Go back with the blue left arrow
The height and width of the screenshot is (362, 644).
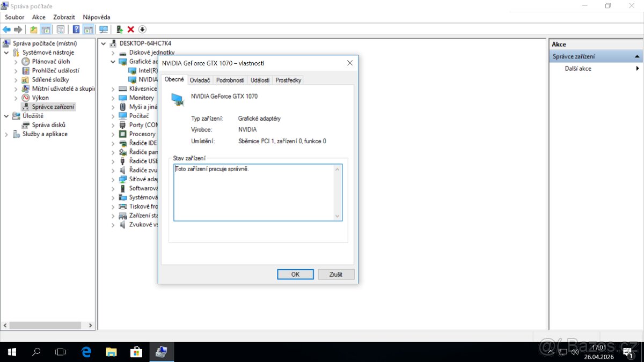(6, 29)
